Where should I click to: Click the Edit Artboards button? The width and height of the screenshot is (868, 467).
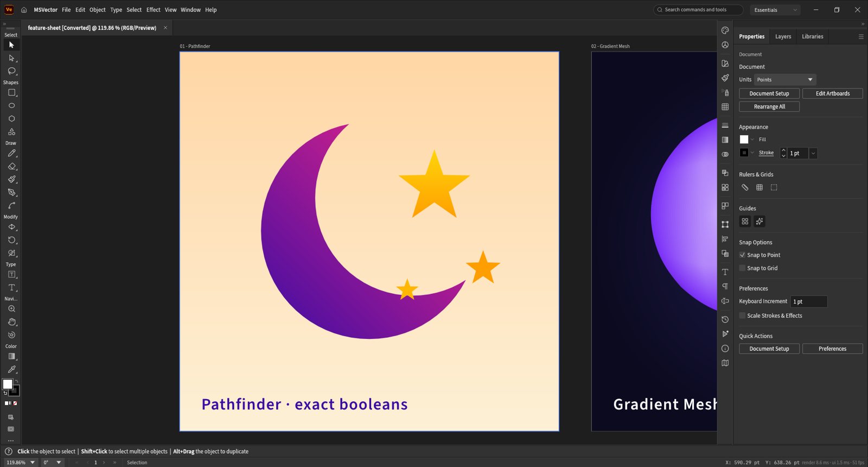click(833, 93)
